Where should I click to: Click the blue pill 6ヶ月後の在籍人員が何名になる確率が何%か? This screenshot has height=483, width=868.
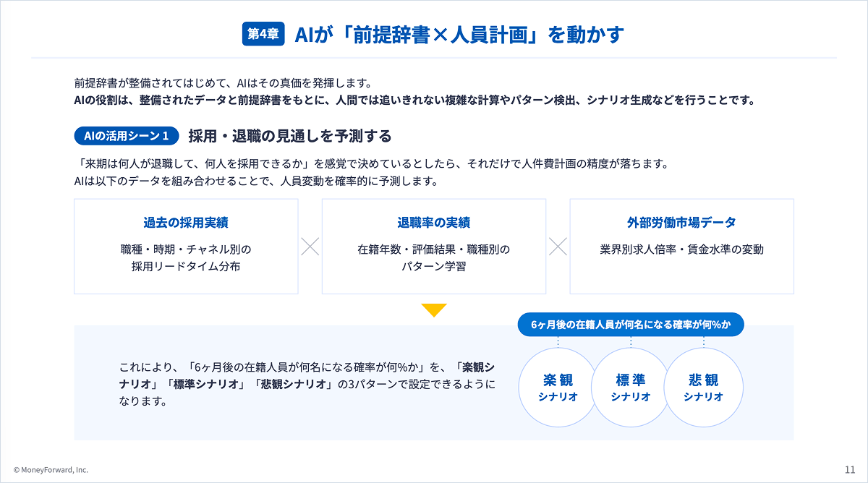(631, 325)
